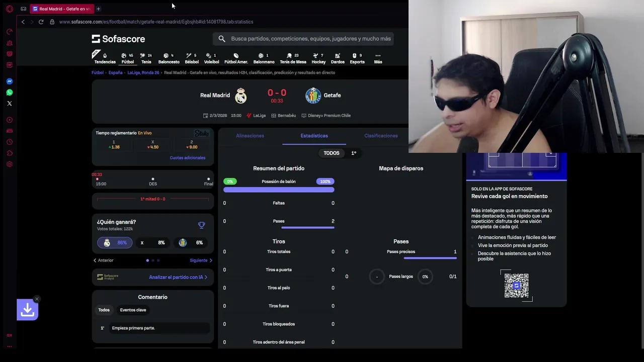Select odds 1 at 1.38
The image size is (644, 362).
coord(114,144)
